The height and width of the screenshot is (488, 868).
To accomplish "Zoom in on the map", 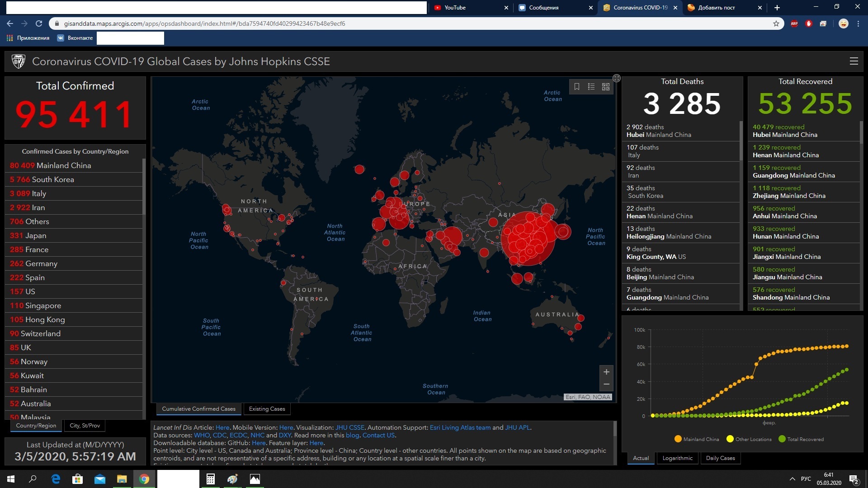I will (x=606, y=372).
